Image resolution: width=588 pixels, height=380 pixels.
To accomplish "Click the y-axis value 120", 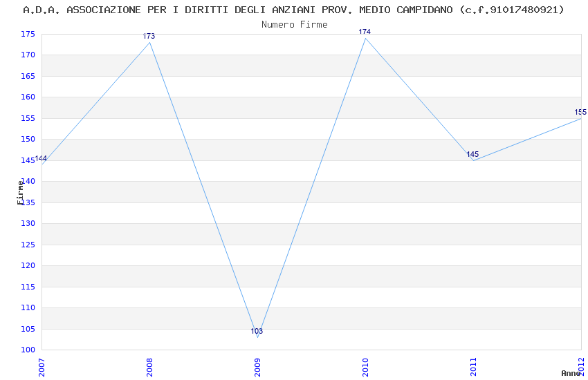I will pos(28,265).
